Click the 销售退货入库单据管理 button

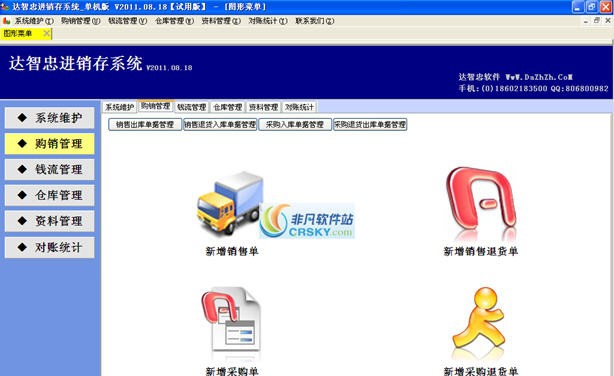point(220,125)
